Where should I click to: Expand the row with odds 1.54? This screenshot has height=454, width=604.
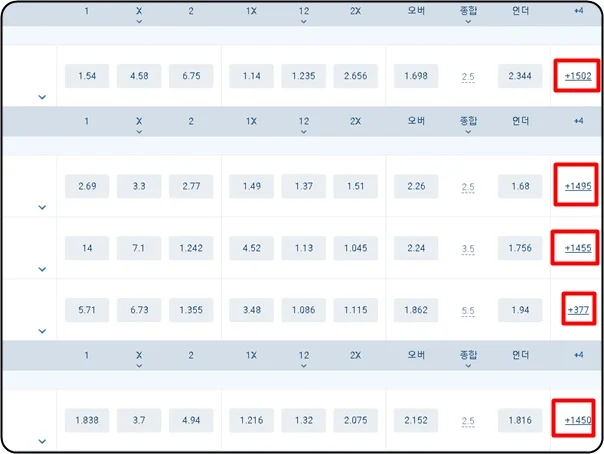tap(42, 97)
